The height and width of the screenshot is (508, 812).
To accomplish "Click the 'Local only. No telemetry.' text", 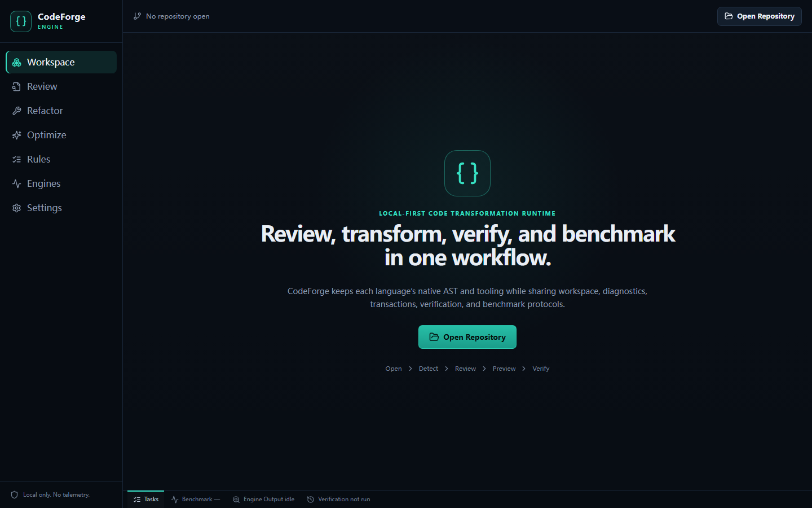I will click(x=56, y=495).
